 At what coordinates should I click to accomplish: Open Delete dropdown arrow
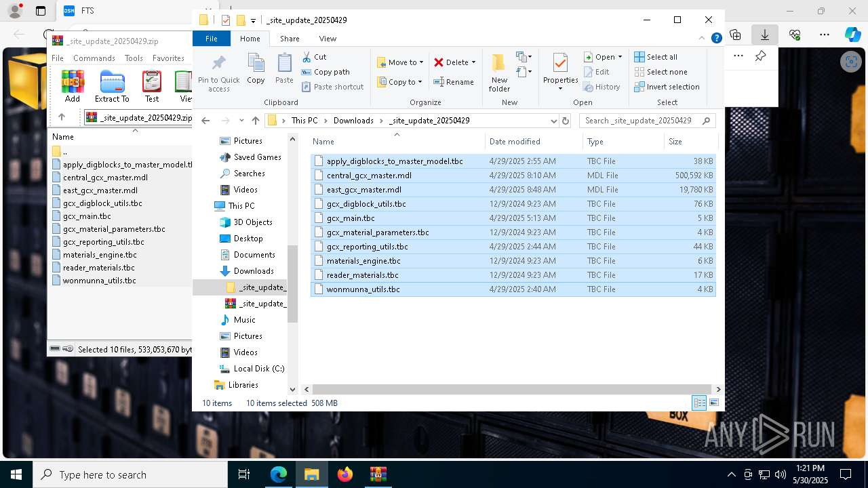(473, 62)
